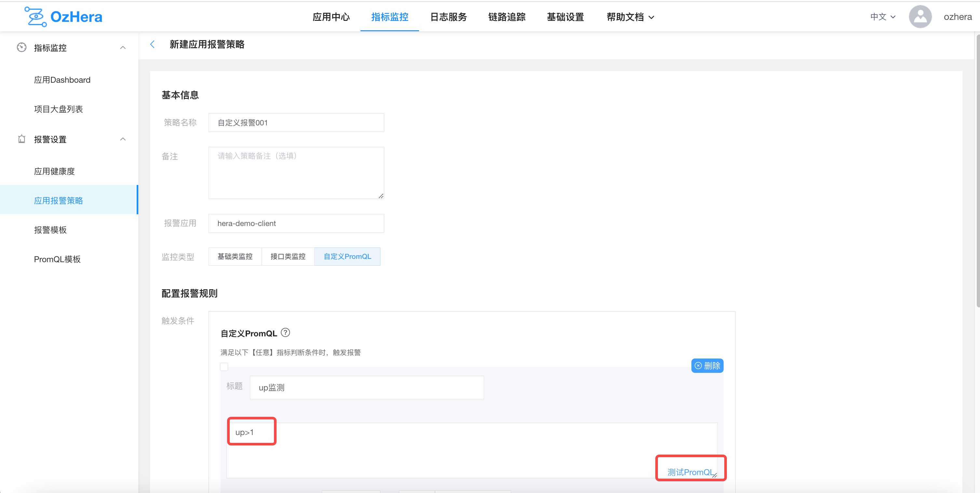Open the 中文 language dropdown
The image size is (980, 493).
pyautogui.click(x=883, y=17)
